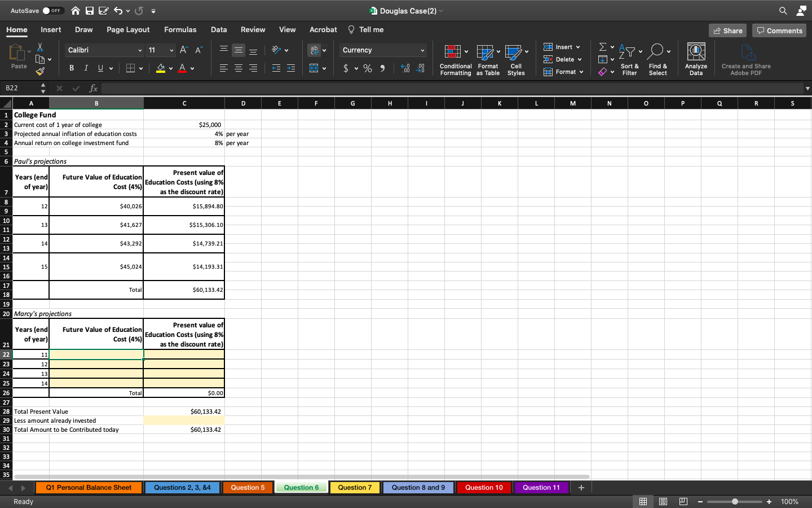The image size is (812, 508).
Task: Click the Format Painter brush icon
Action: (40, 72)
